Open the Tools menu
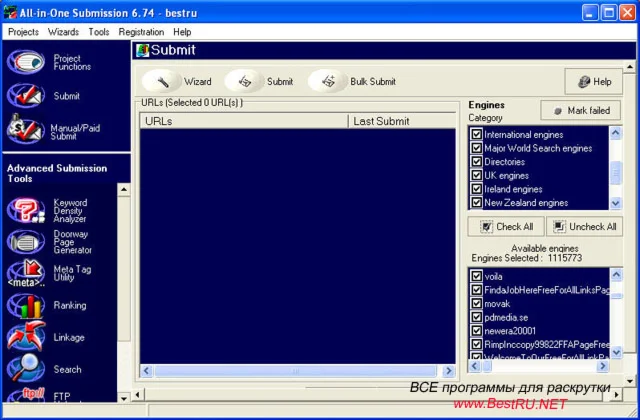 coord(99,32)
